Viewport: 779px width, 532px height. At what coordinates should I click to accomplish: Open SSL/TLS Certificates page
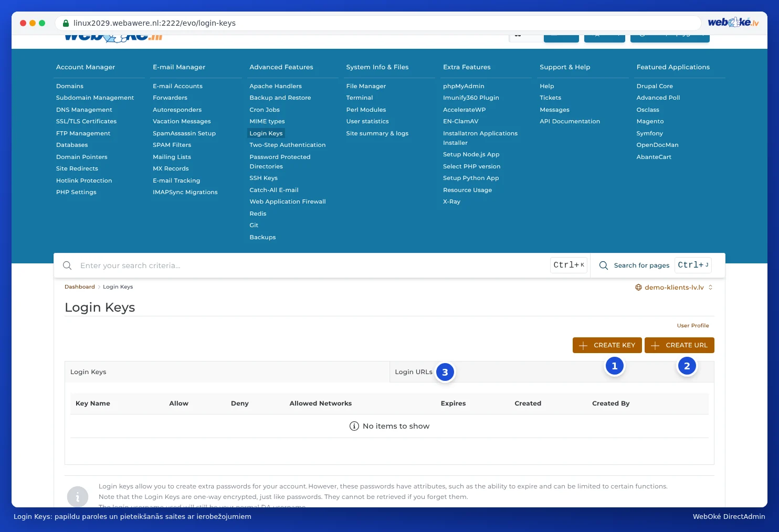87,121
